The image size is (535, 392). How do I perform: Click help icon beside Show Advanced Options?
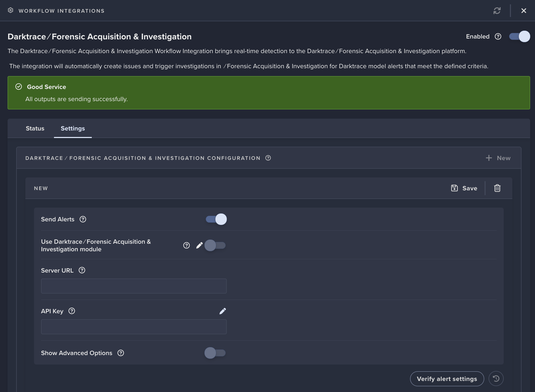(121, 353)
